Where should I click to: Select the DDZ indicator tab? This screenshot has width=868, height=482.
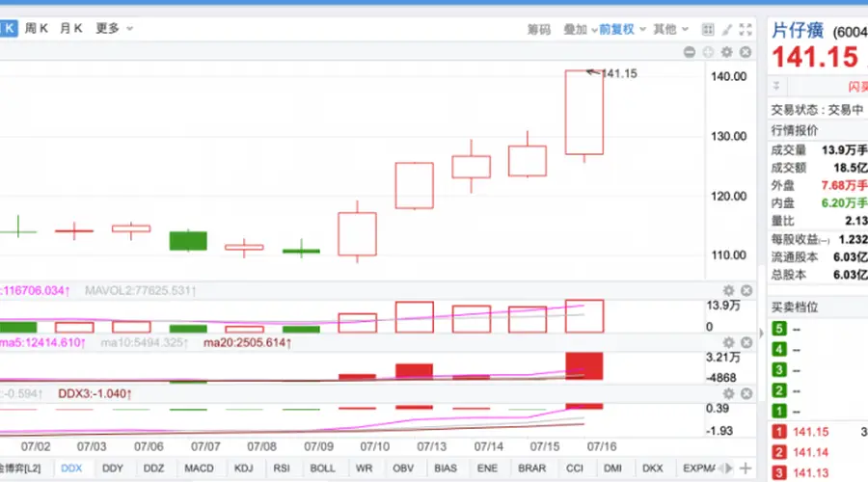coord(153,469)
